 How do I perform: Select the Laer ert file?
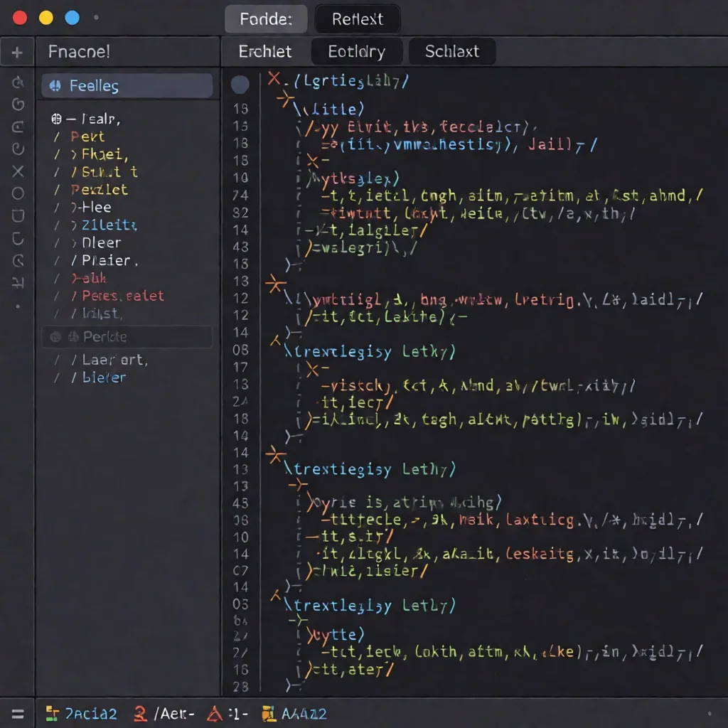(x=114, y=360)
